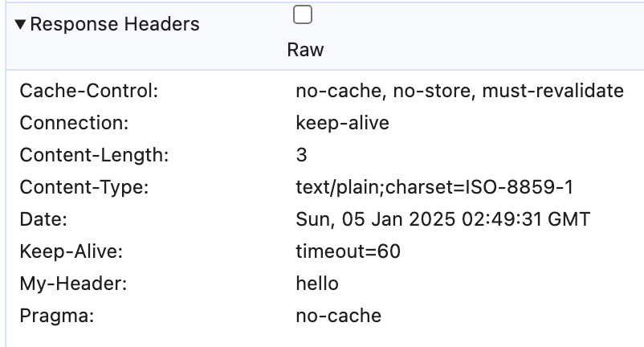644x347 pixels.
Task: Collapse the Response Headers section
Action: [x=21, y=25]
